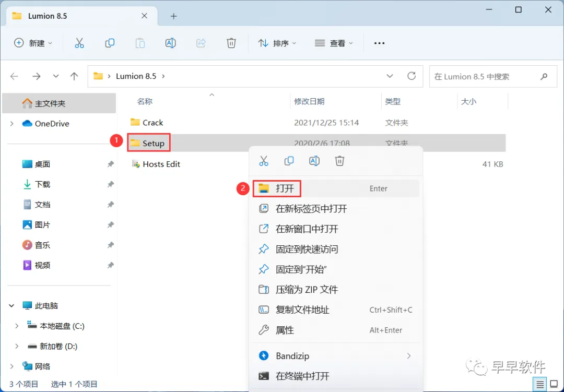Click the Rename icon in the toolbar
The height and width of the screenshot is (392, 564).
coord(170,43)
